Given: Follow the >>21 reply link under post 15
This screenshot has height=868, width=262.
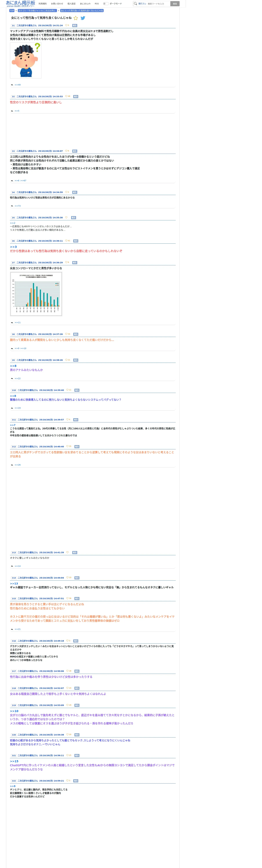Looking at the screenshot, I should click(17, 629).
